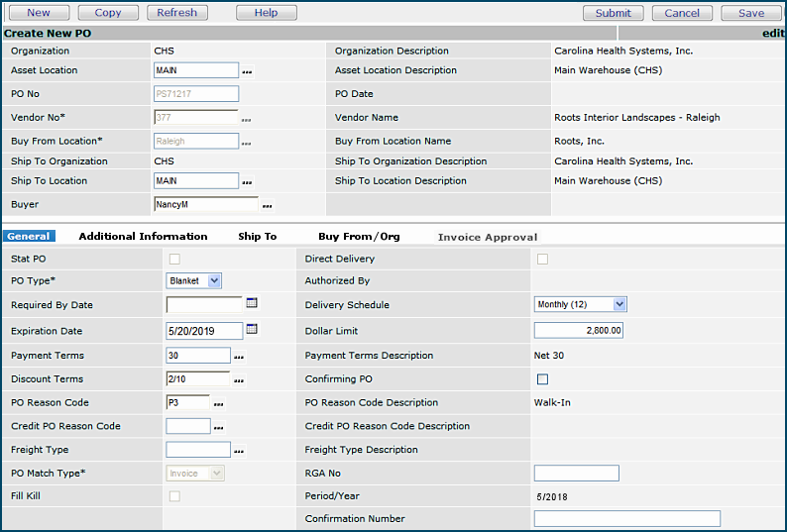Expand the PO Type dropdown
787x532 pixels.
pos(194,281)
